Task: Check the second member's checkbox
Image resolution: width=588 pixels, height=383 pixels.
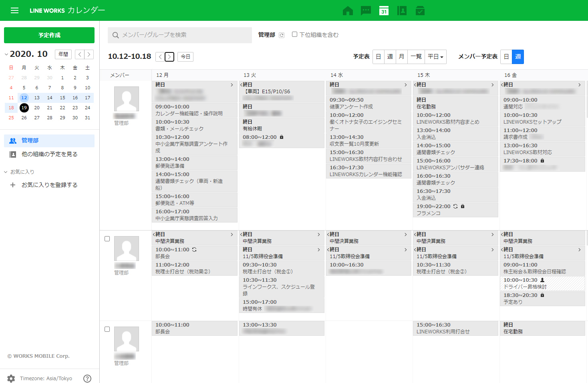Action: point(107,239)
